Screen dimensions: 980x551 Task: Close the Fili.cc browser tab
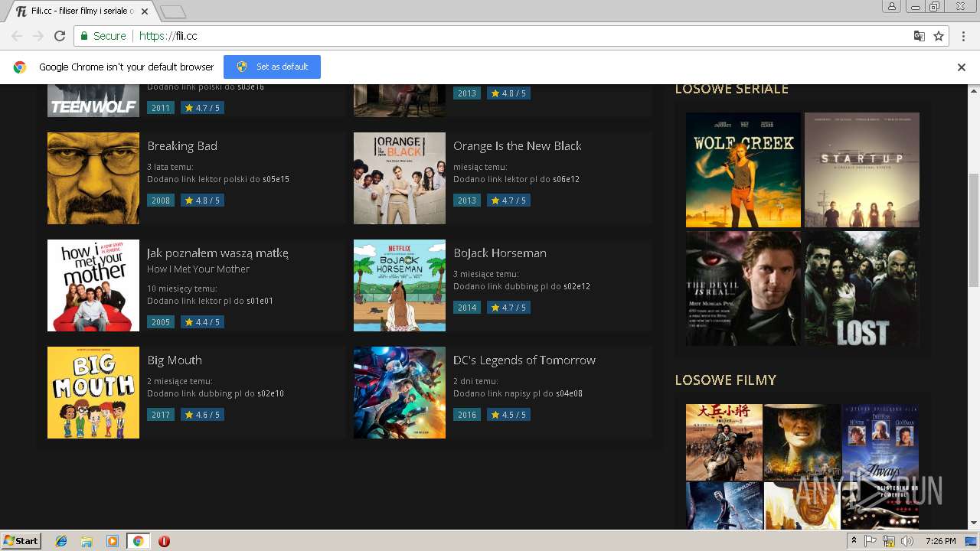(145, 11)
